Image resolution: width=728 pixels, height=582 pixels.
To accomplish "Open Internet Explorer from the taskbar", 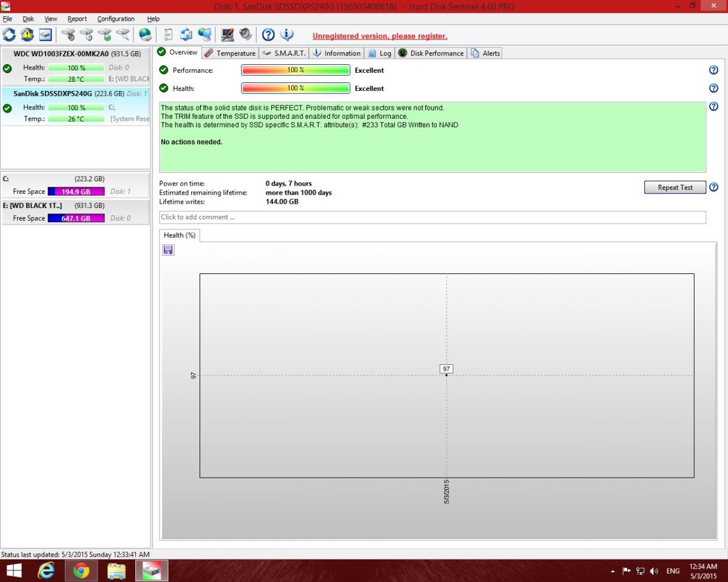I will pos(46,570).
